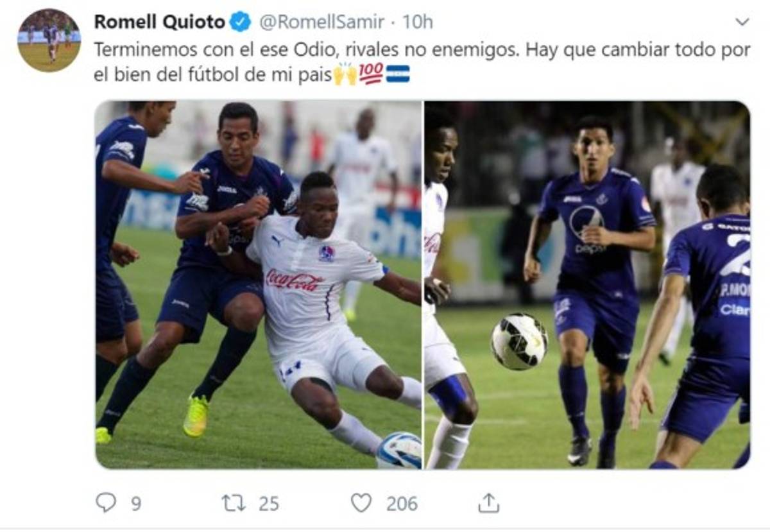This screenshot has width=770, height=532.
Task: Open the @RomellSamir handle link
Action: [x=321, y=22]
